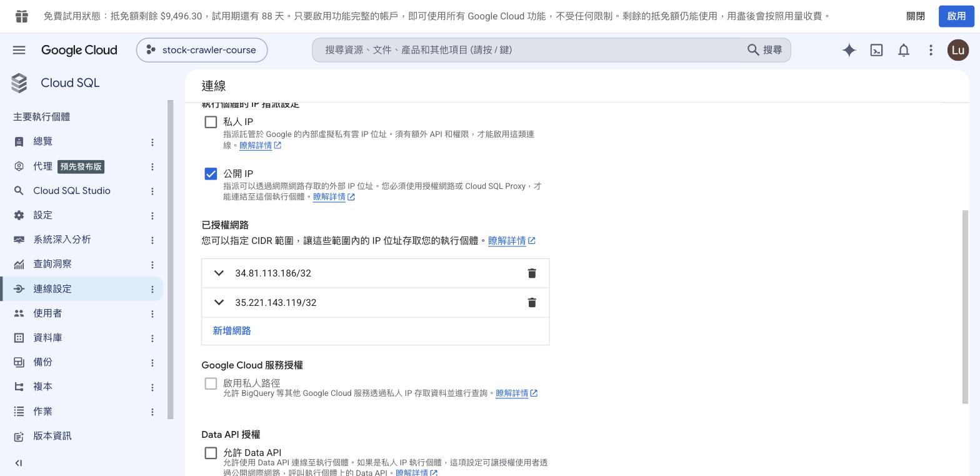This screenshot has height=476, width=980.
Task: Open more options for 使用者
Action: [152, 313]
